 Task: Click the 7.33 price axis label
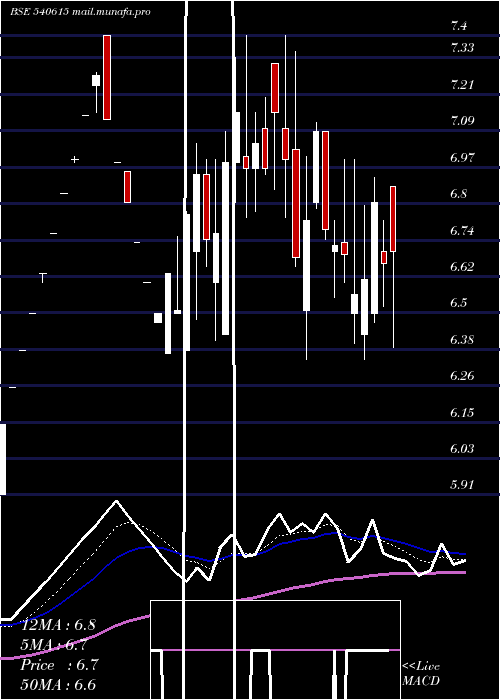462,48
